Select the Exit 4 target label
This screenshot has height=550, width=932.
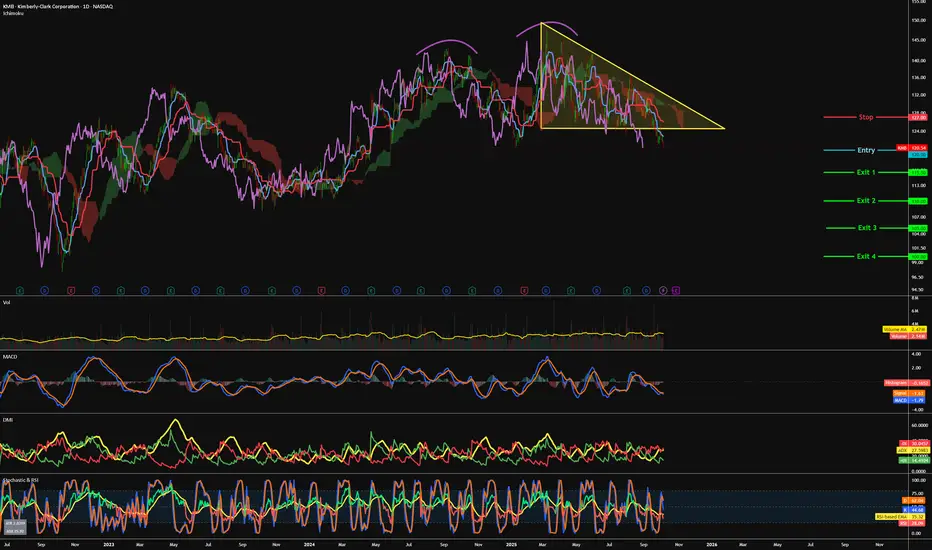coord(865,257)
